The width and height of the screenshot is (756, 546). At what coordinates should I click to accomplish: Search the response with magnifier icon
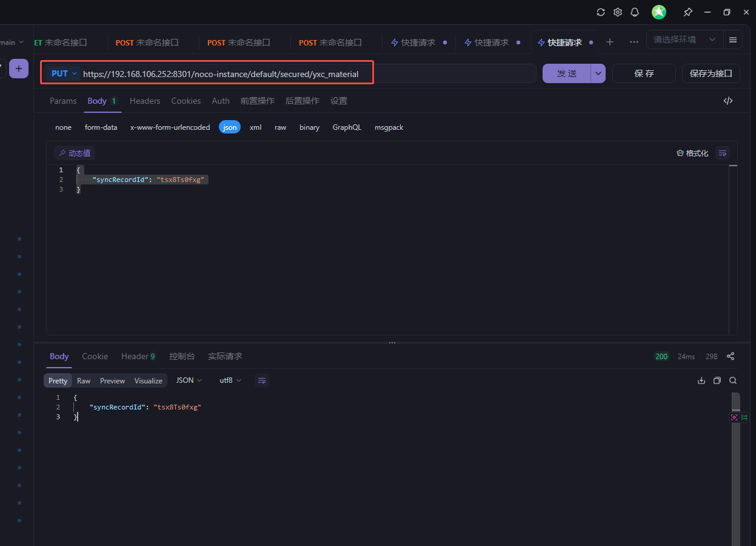(x=733, y=380)
